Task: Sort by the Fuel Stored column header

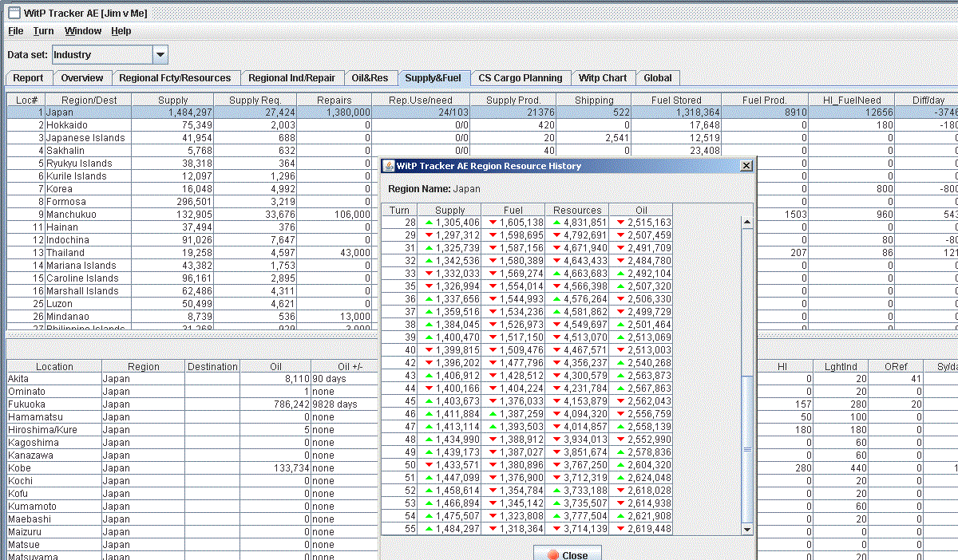Action: click(x=676, y=101)
